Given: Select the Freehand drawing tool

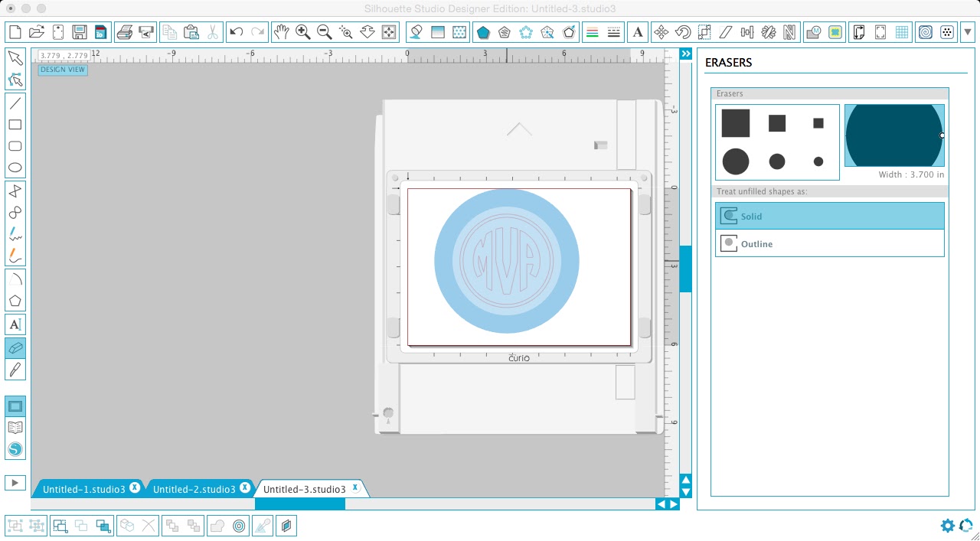Looking at the screenshot, I should (x=15, y=234).
